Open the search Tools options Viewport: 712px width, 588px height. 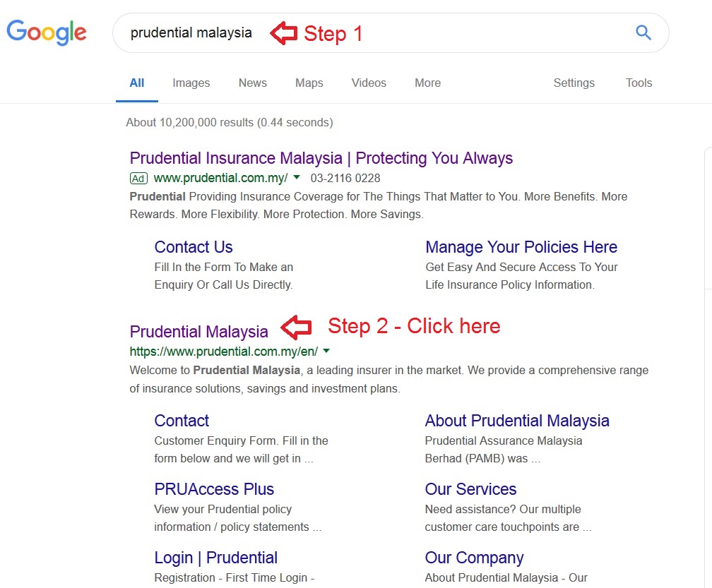coord(639,83)
